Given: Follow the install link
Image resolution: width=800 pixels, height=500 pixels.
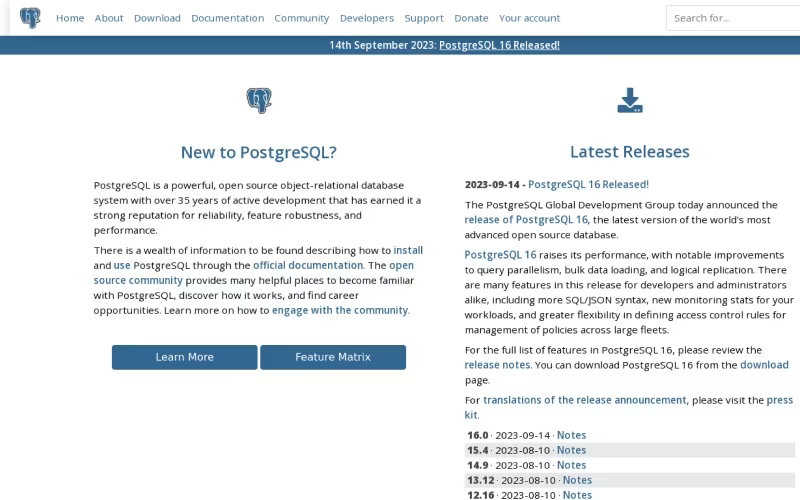Looking at the screenshot, I should pyautogui.click(x=408, y=251).
